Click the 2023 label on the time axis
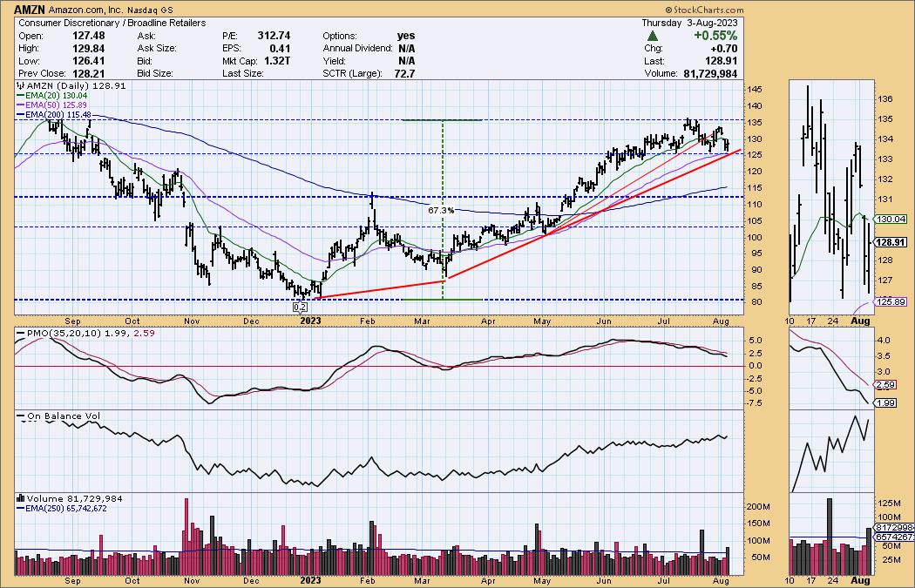915x588 pixels. tap(310, 320)
